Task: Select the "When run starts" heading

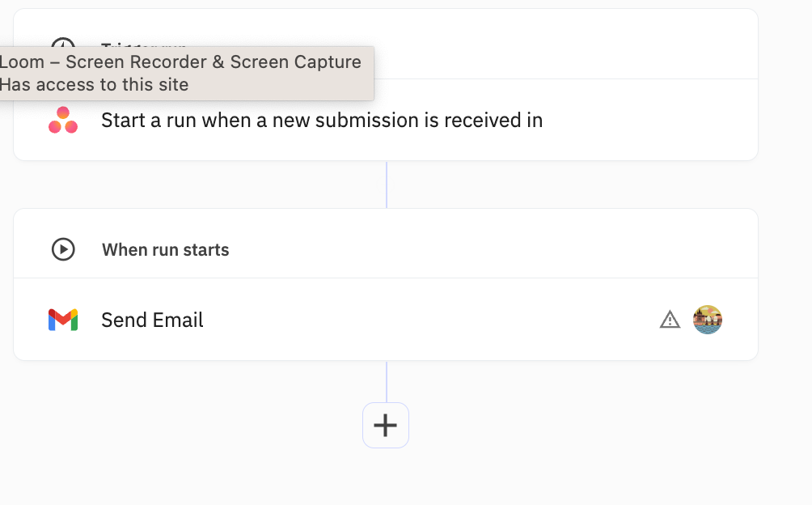Action: click(166, 249)
